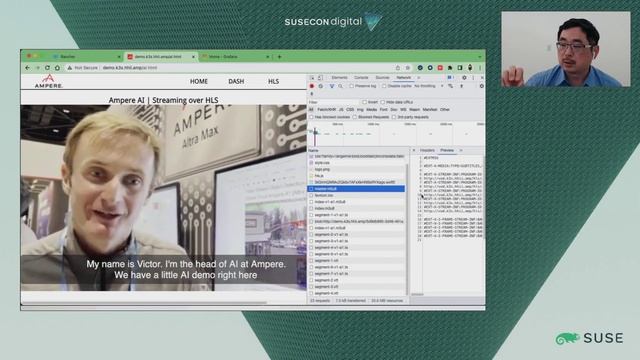Image resolution: width=640 pixels, height=360 pixels.
Task: Filter requests by Manifest type
Action: tap(430, 110)
